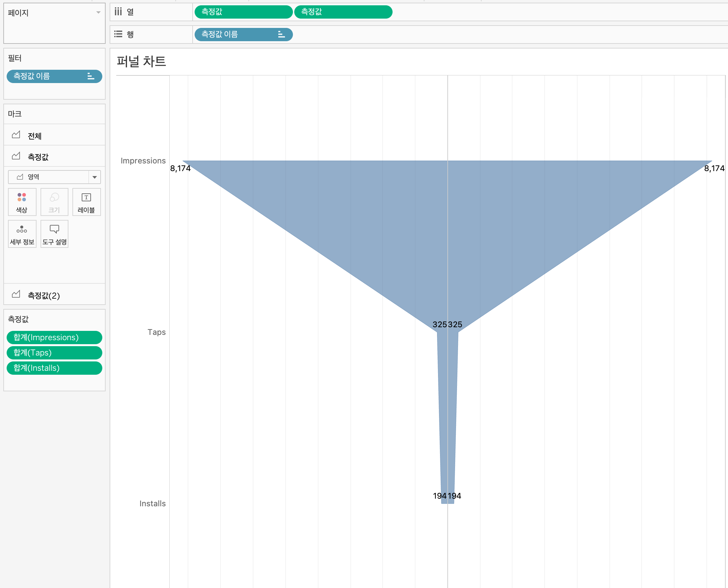
Task: Click the 합계(Installs) measure pill
Action: tap(54, 368)
